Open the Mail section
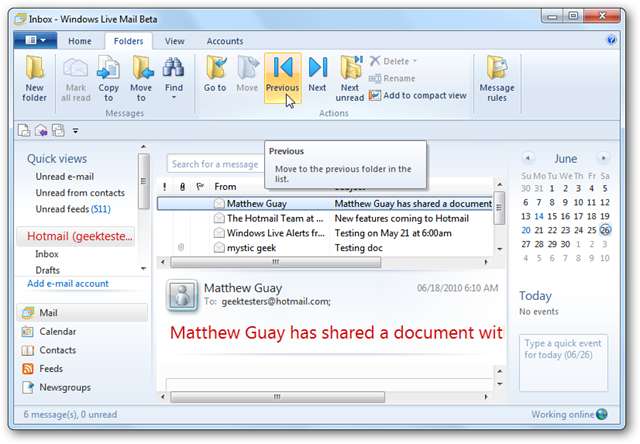The width and height of the screenshot is (640, 444). click(82, 313)
